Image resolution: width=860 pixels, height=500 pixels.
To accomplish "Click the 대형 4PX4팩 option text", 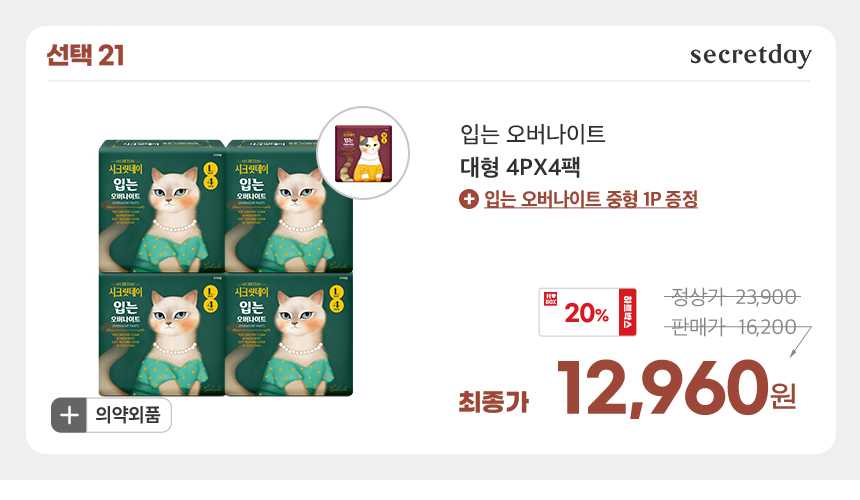I will (x=520, y=167).
